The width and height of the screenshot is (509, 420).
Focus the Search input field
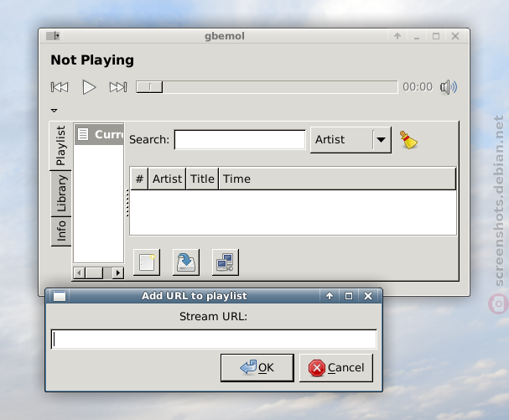pyautogui.click(x=240, y=140)
